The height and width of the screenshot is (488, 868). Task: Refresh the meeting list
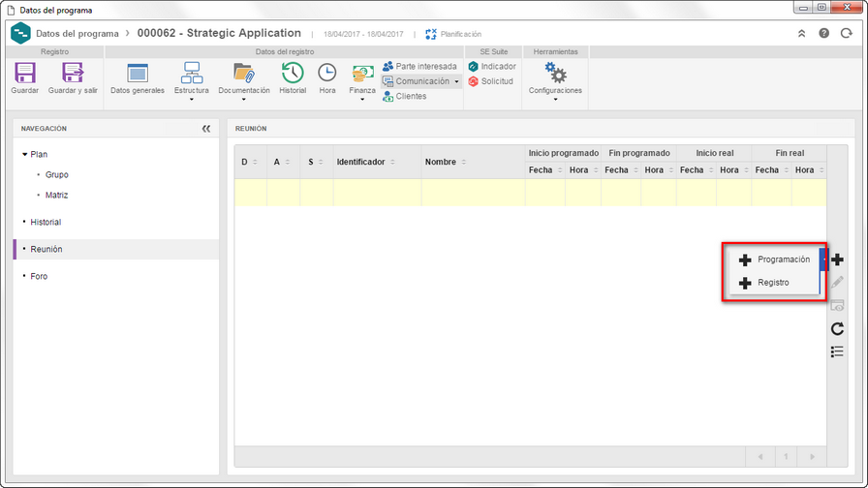pos(838,328)
